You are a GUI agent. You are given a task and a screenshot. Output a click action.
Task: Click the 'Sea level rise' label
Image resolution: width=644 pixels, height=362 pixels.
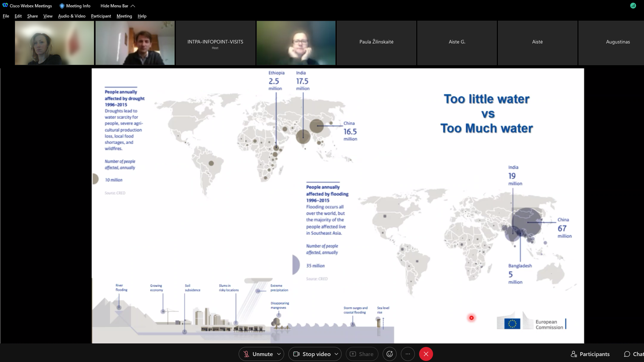(383, 310)
